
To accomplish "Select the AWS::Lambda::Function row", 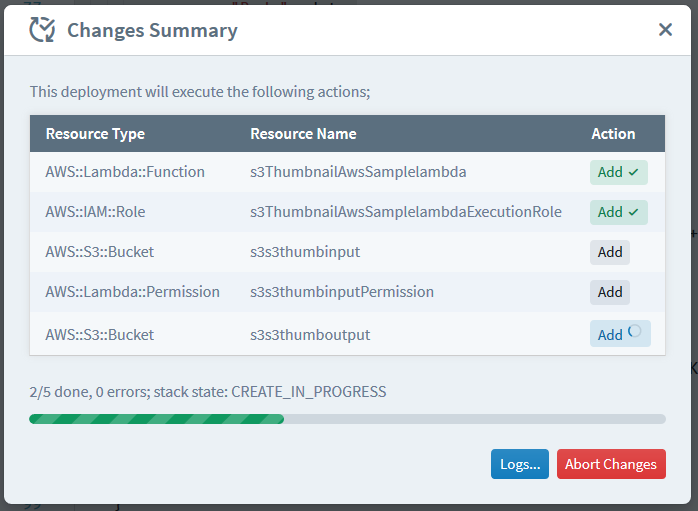I will (x=347, y=172).
